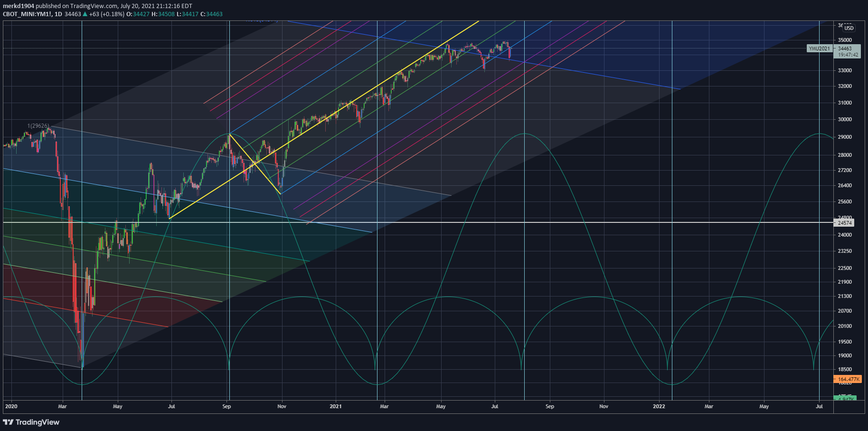Screen dimensions: 868x431
Task: Click the merkd1904 author name
Action: click(19, 6)
